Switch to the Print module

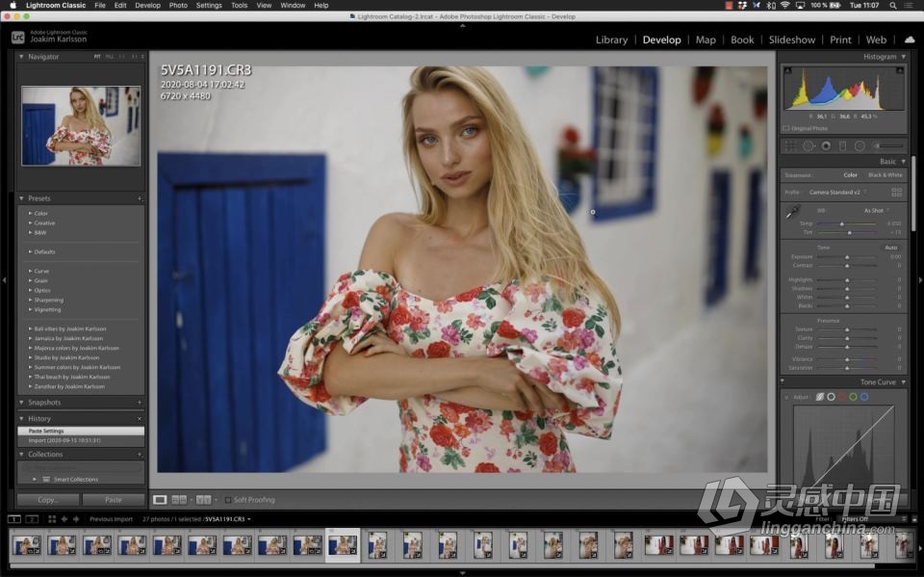click(840, 39)
